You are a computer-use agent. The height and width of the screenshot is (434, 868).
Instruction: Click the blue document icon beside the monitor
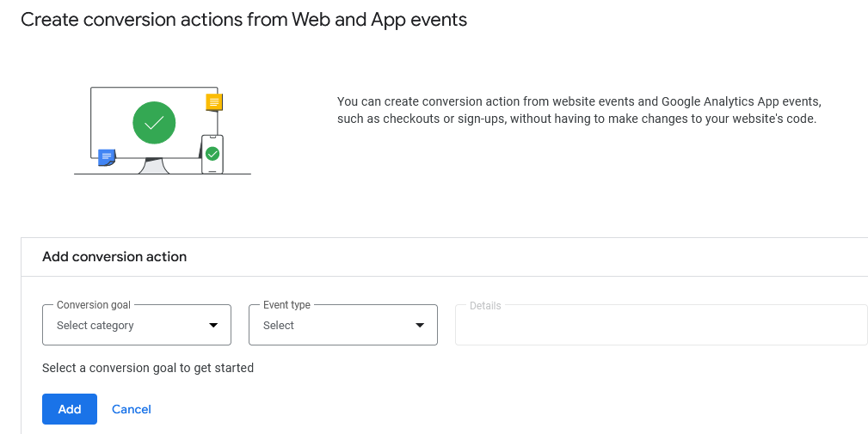pos(107,156)
